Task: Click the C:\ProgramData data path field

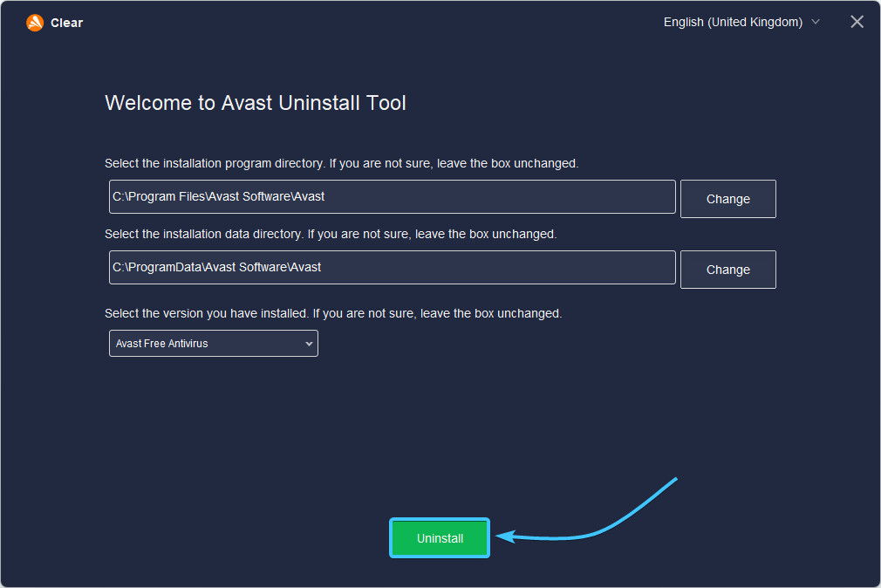Action: pyautogui.click(x=392, y=267)
